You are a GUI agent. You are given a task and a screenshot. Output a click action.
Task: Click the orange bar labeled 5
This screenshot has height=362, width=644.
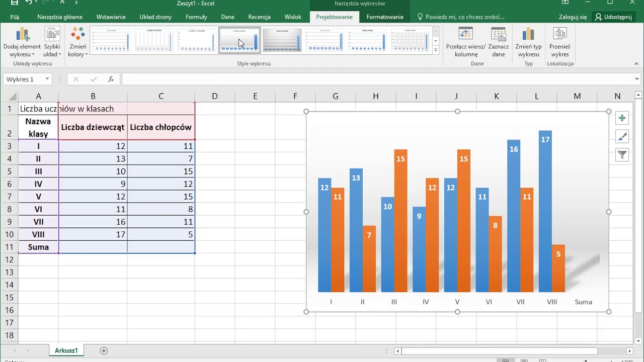tap(558, 268)
